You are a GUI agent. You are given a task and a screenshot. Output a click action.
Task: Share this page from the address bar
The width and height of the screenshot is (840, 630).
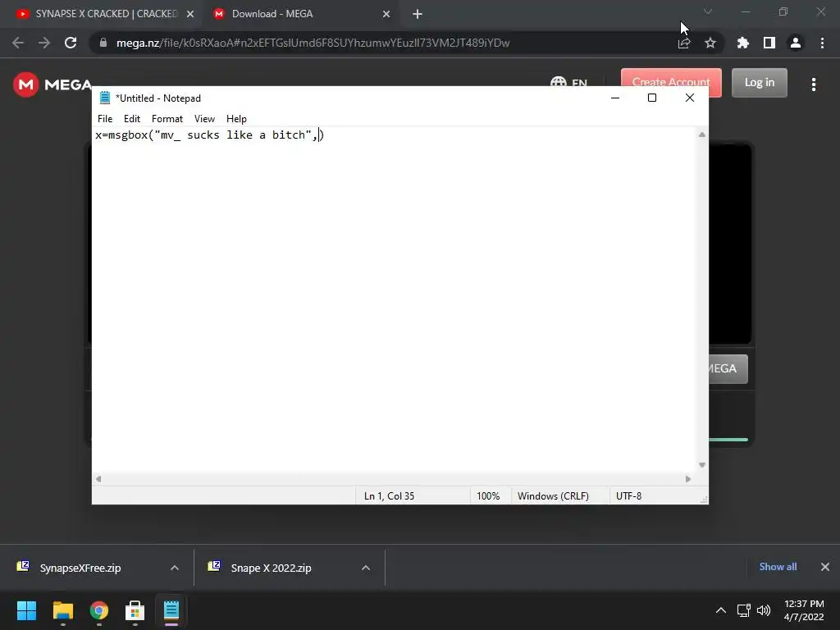click(684, 43)
